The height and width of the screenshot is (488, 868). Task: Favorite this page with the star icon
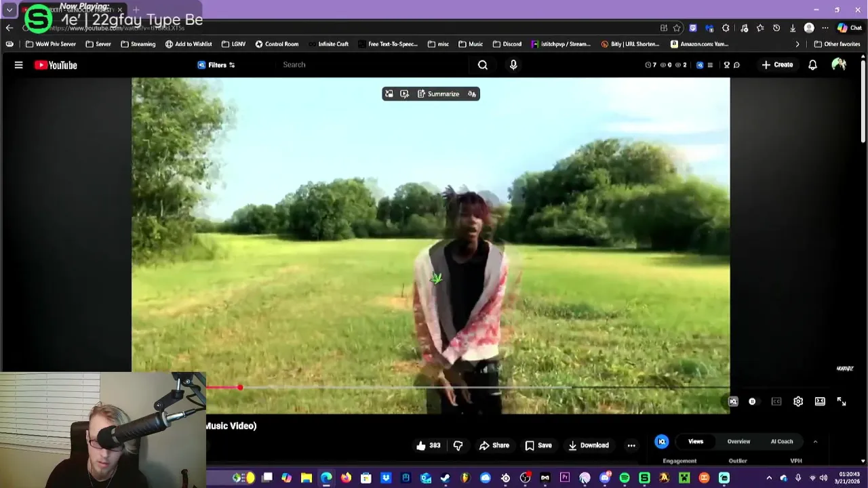click(677, 28)
